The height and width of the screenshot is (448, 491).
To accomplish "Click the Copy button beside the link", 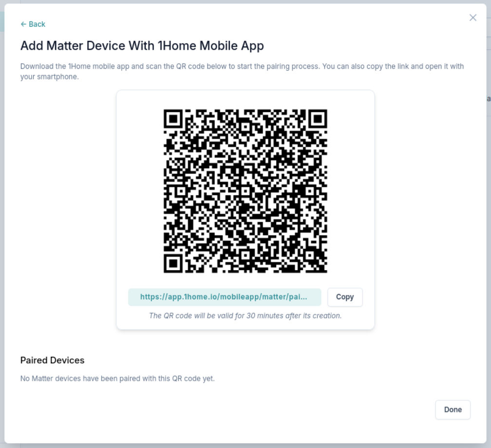I will [344, 297].
